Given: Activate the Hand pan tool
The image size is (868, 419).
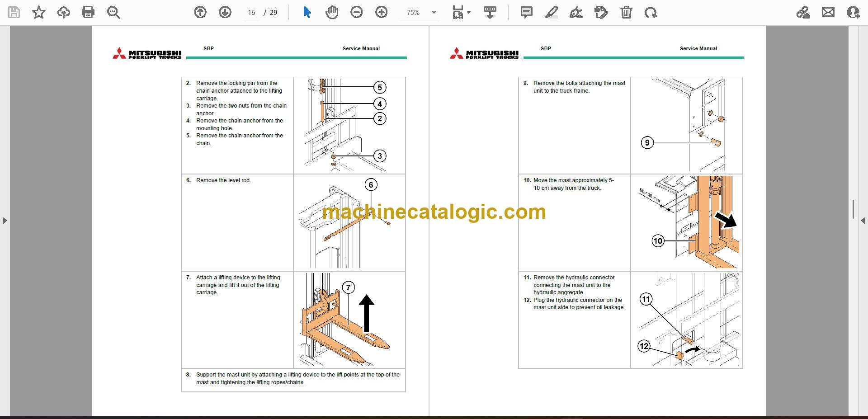Looking at the screenshot, I should pyautogui.click(x=332, y=12).
